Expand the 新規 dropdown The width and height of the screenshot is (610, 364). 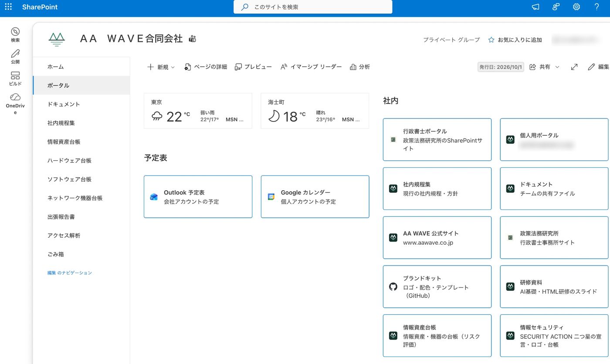[161, 67]
